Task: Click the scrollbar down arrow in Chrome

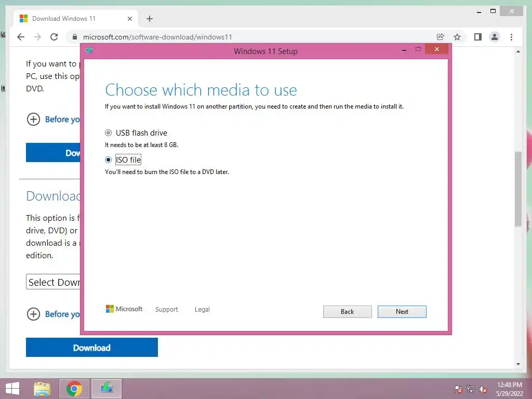Action: click(x=518, y=364)
